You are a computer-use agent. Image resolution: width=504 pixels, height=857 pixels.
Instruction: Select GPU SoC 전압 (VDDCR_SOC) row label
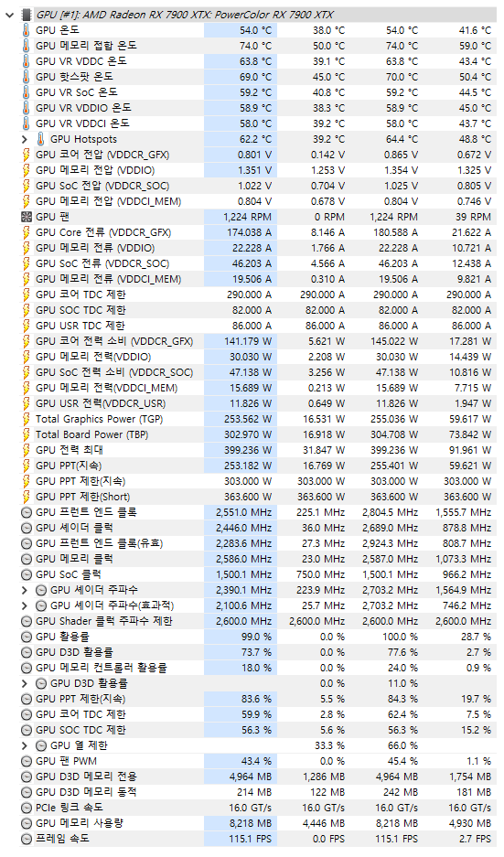coord(102,186)
